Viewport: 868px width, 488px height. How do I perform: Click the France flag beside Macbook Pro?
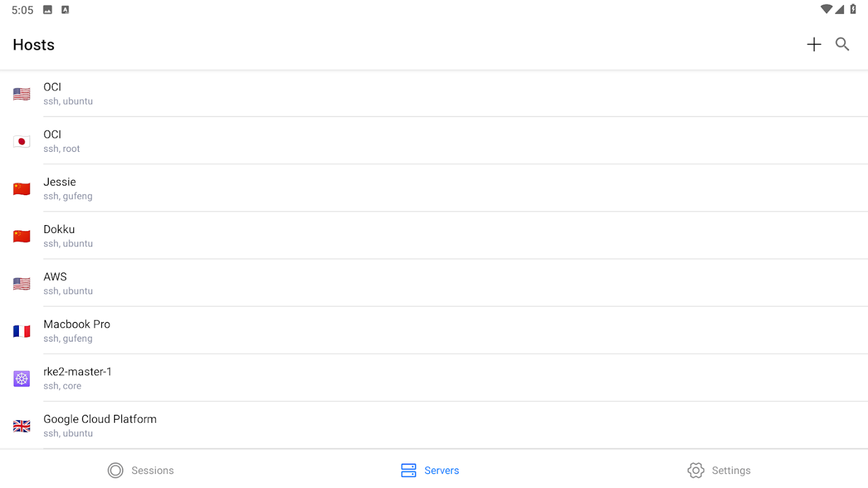(x=21, y=331)
